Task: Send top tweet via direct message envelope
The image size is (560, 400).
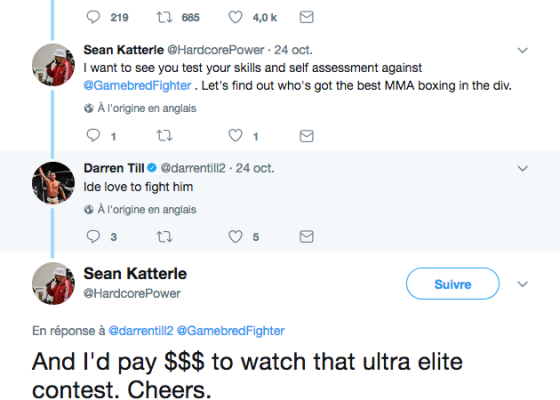Action: coord(306,17)
